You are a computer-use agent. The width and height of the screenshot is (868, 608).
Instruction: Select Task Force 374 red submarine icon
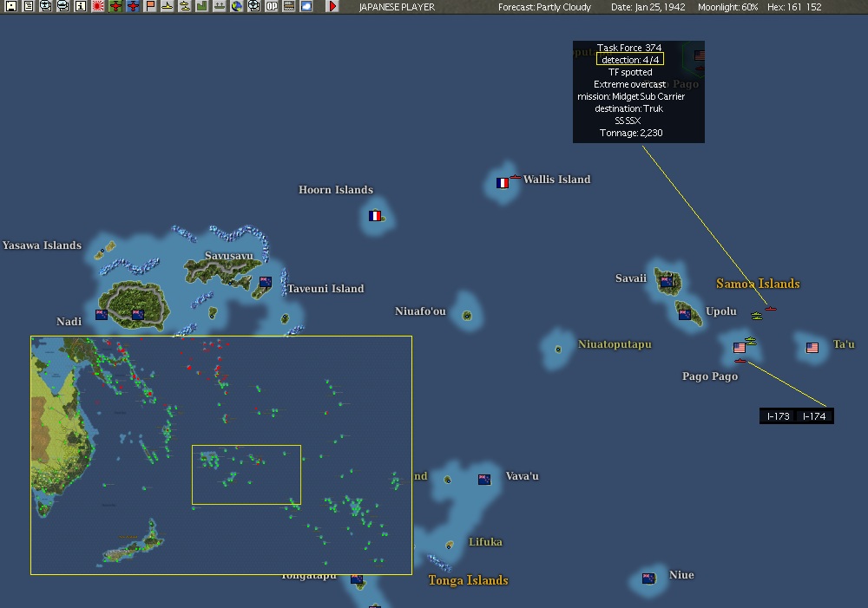tap(771, 309)
